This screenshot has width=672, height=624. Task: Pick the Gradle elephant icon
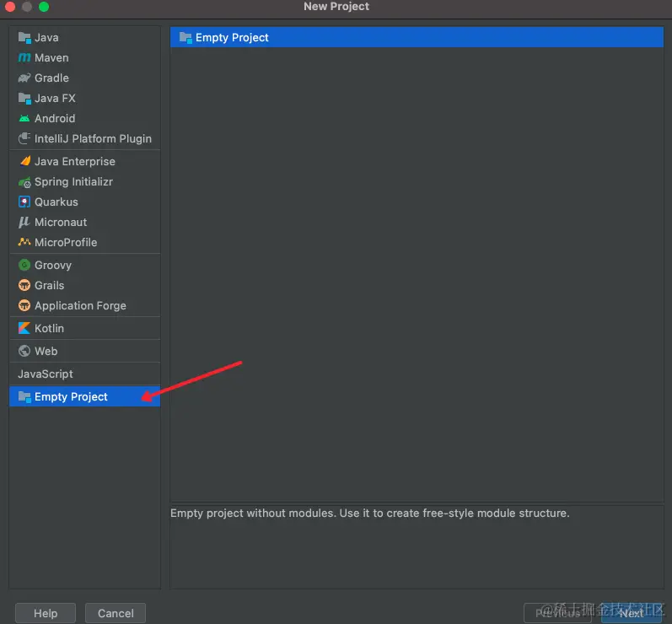[x=24, y=78]
